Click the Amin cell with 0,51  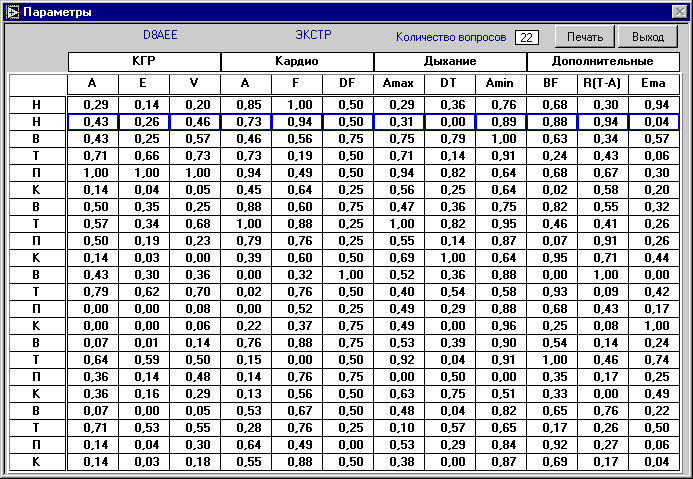(500, 394)
